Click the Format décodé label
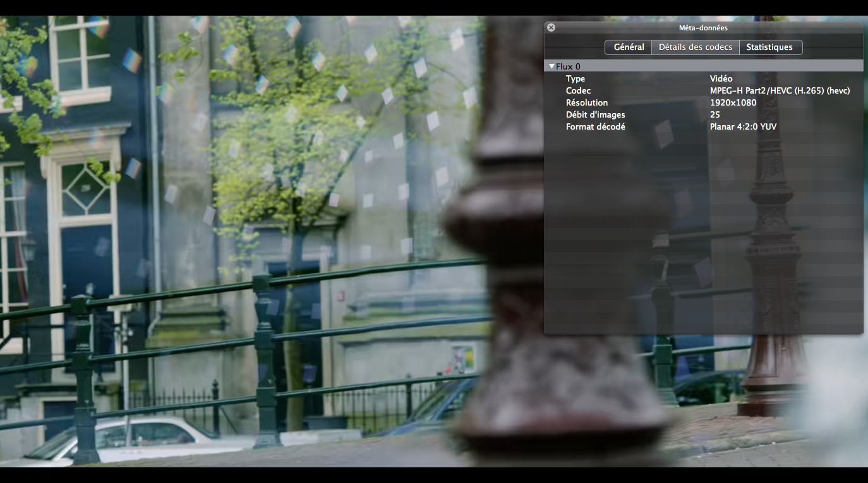The width and height of the screenshot is (868, 483). pyautogui.click(x=596, y=126)
